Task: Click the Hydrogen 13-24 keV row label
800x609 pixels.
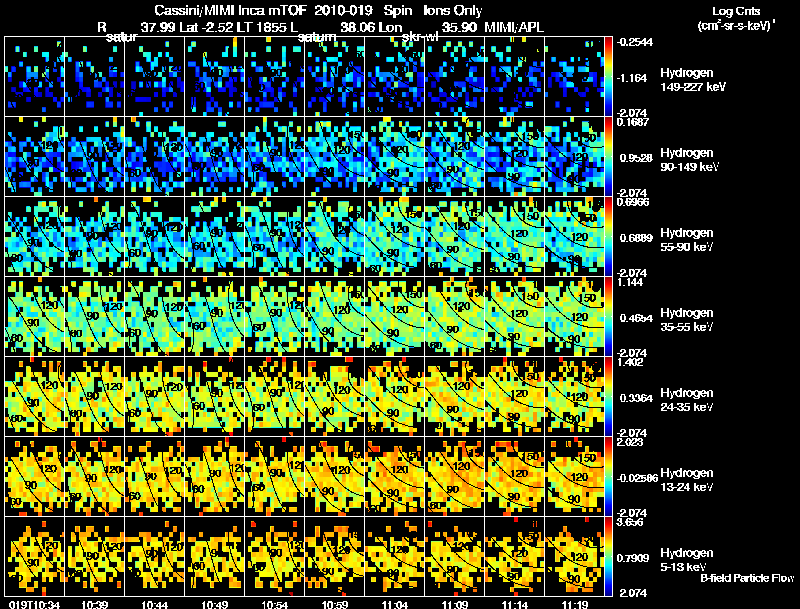Action: [x=687, y=479]
